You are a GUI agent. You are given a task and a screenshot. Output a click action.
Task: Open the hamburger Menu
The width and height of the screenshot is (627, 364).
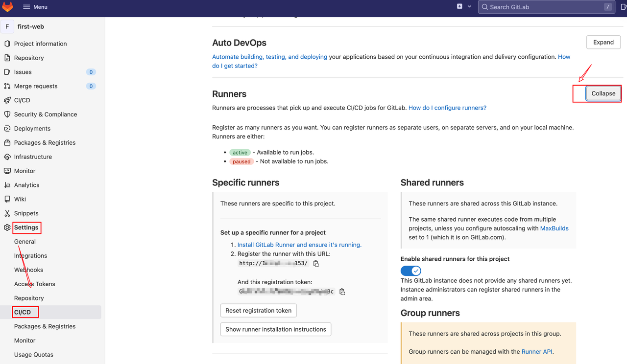click(x=35, y=7)
